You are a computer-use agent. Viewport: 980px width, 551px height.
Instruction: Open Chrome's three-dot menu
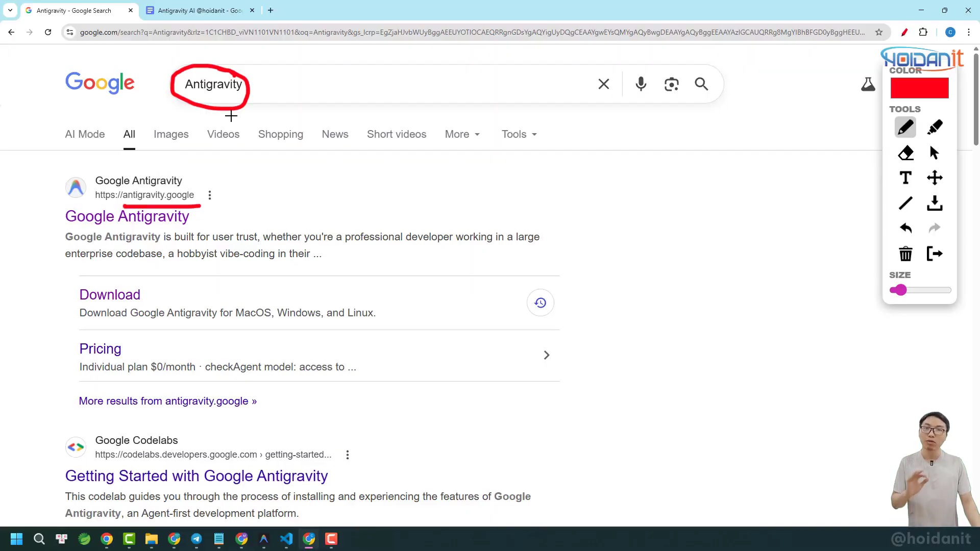[969, 32]
